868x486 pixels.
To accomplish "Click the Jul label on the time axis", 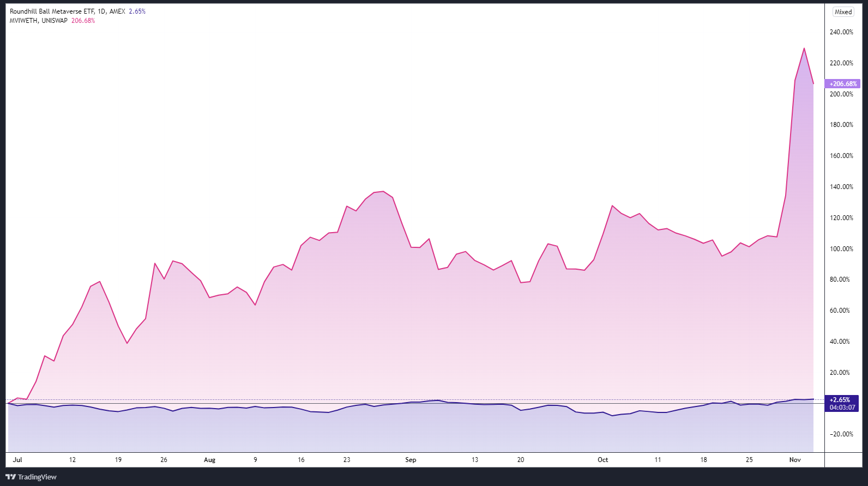I will pyautogui.click(x=17, y=460).
